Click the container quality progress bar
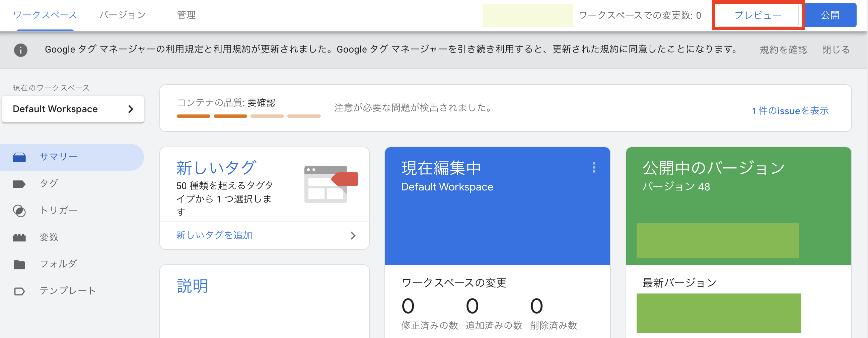This screenshot has width=868, height=338. coord(249,116)
